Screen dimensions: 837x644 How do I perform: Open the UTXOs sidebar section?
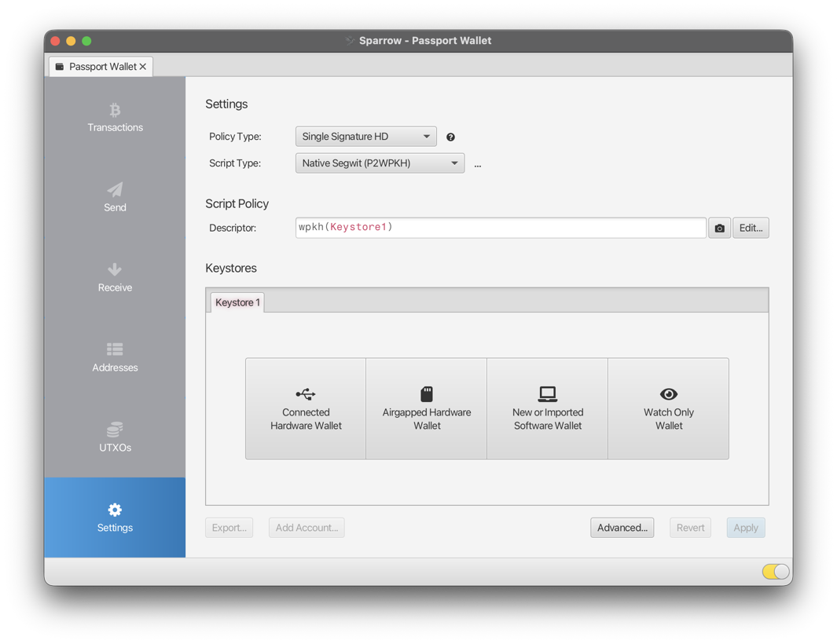point(115,437)
